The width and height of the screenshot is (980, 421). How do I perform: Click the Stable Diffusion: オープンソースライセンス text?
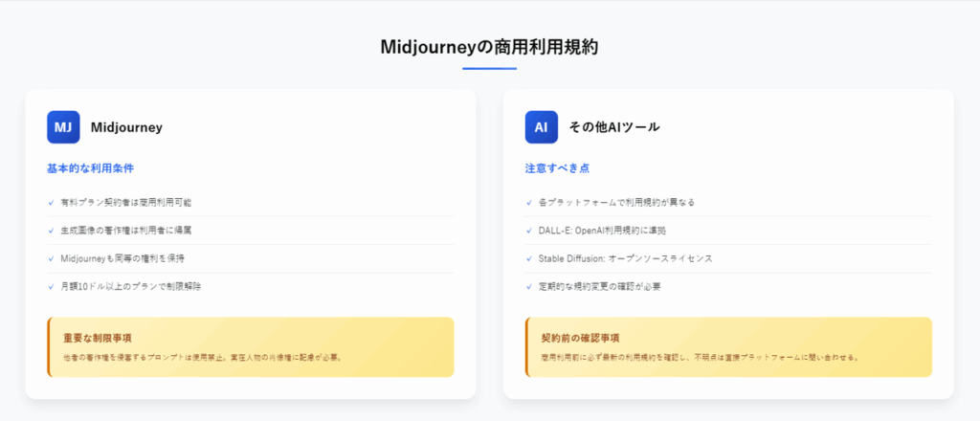click(625, 258)
